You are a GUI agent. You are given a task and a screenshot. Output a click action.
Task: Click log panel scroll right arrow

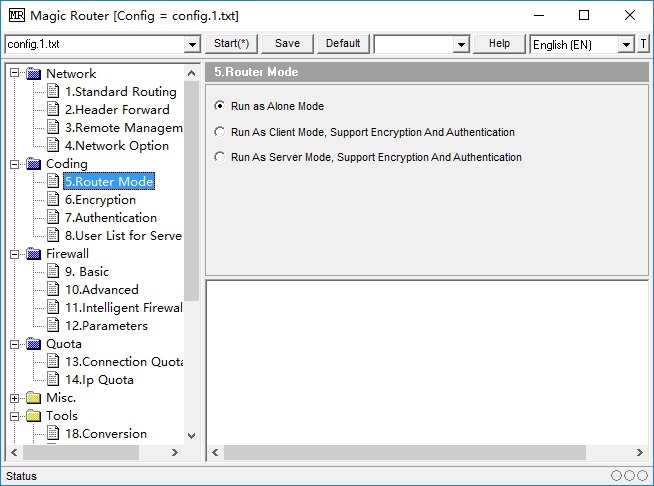pyautogui.click(x=639, y=452)
